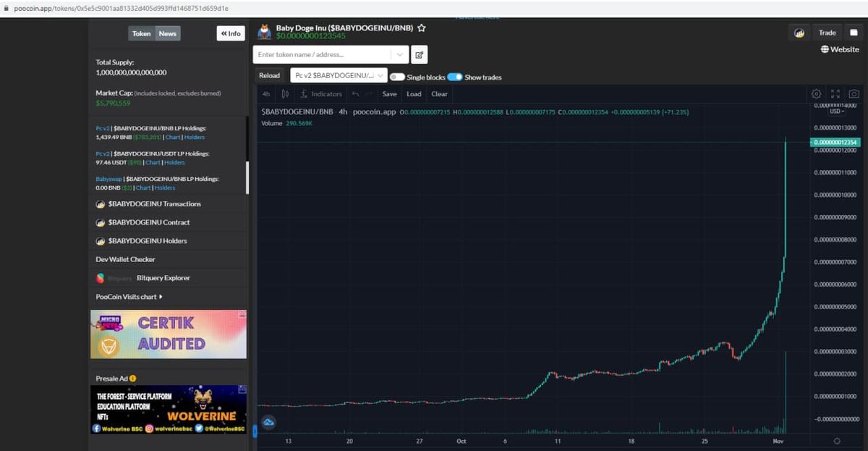
Task: Click the icon beside $BABYDOGEINU Holders
Action: click(x=101, y=241)
